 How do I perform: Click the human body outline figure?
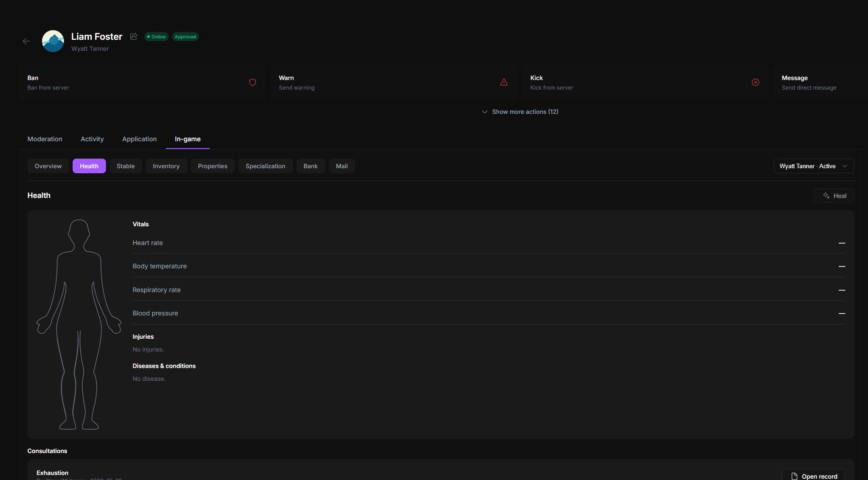pyautogui.click(x=79, y=325)
